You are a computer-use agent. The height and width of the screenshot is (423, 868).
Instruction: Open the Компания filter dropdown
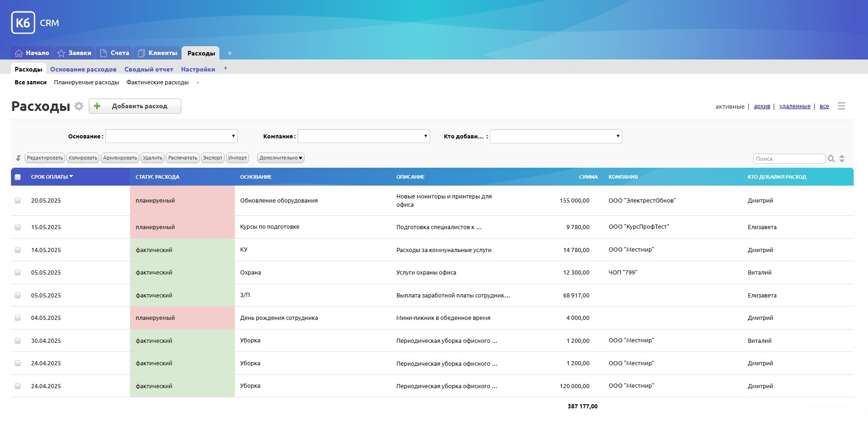click(364, 136)
